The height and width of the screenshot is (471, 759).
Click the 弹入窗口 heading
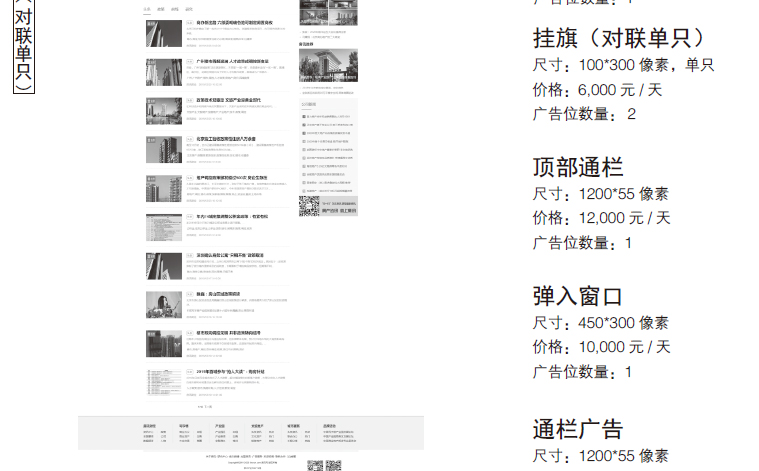pos(578,296)
